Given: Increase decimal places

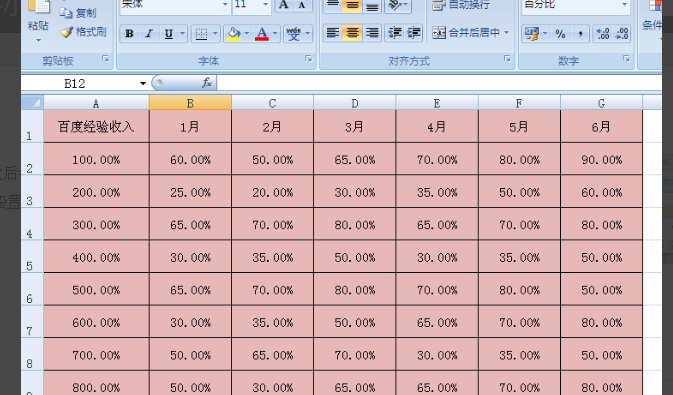Looking at the screenshot, I should click(603, 33).
